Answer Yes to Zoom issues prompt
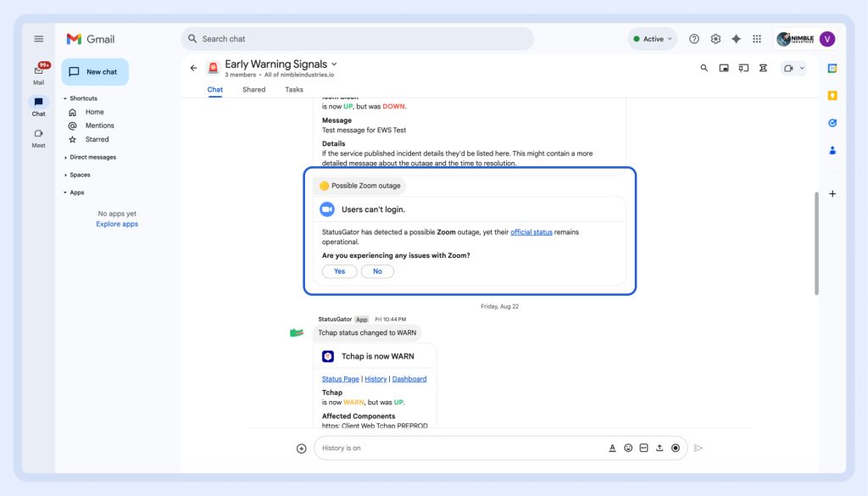This screenshot has height=496, width=868. (339, 271)
